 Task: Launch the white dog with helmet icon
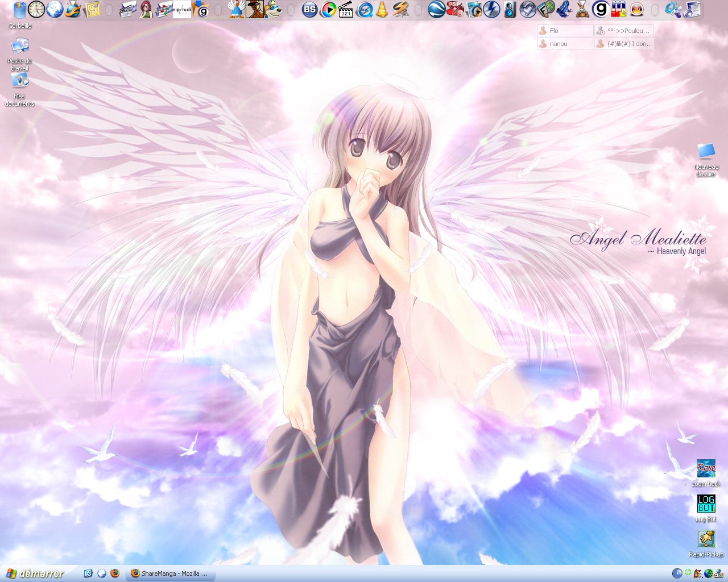tap(273, 9)
